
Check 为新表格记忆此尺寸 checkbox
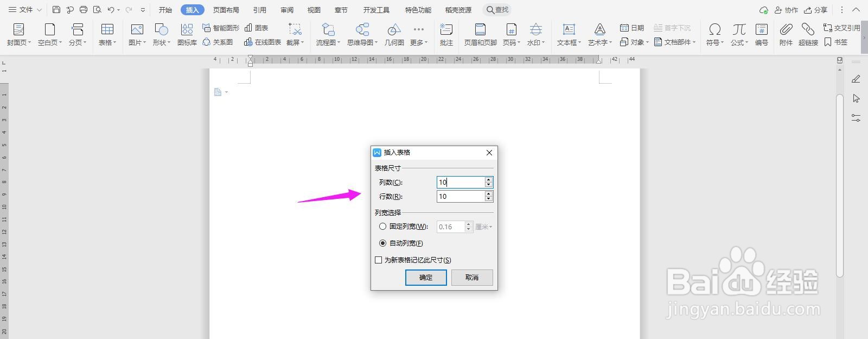point(379,260)
